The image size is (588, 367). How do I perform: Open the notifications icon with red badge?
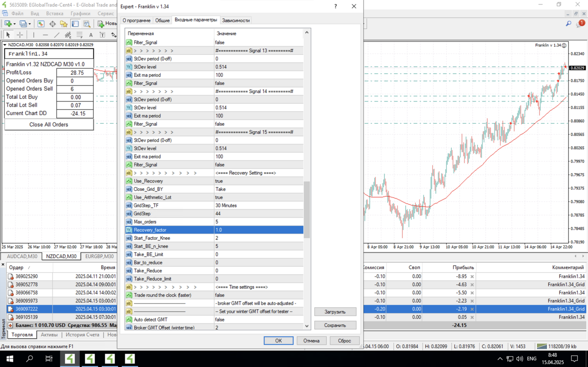click(581, 23)
